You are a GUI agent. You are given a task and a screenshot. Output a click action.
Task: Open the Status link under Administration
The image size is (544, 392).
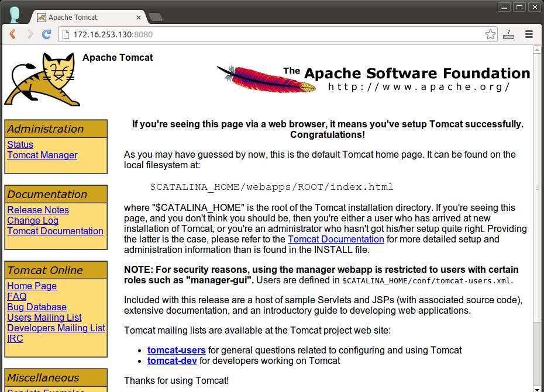(20, 144)
